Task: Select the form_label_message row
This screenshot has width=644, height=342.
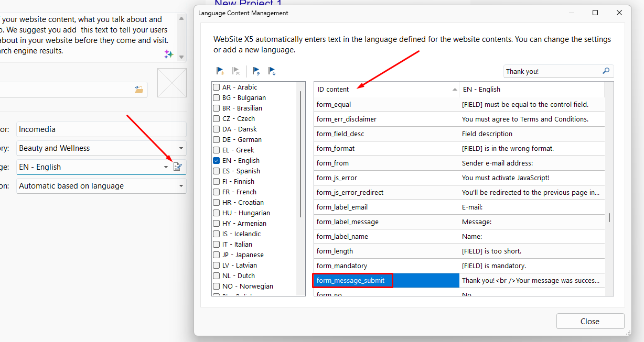Action: [459, 222]
